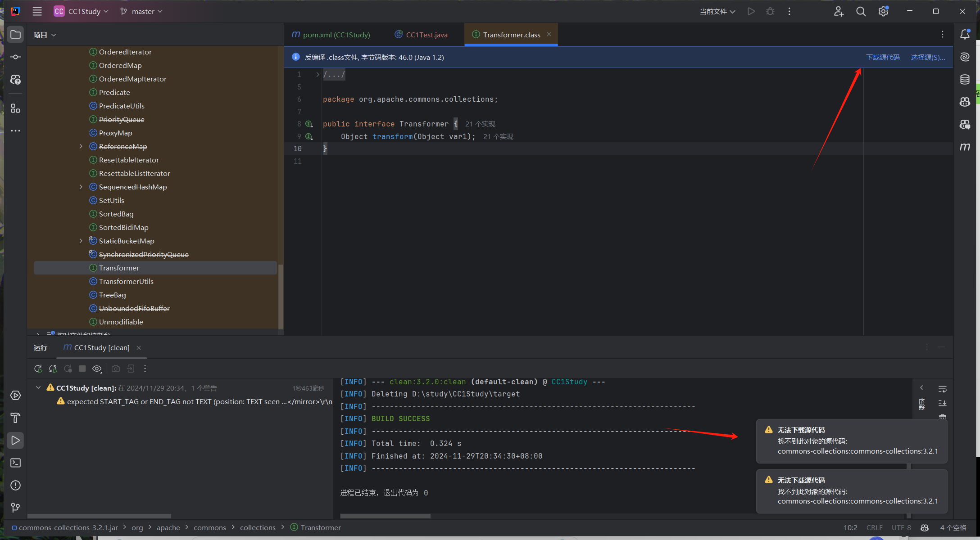This screenshot has height=540, width=980.
Task: Click the Run button to execute
Action: coord(750,11)
